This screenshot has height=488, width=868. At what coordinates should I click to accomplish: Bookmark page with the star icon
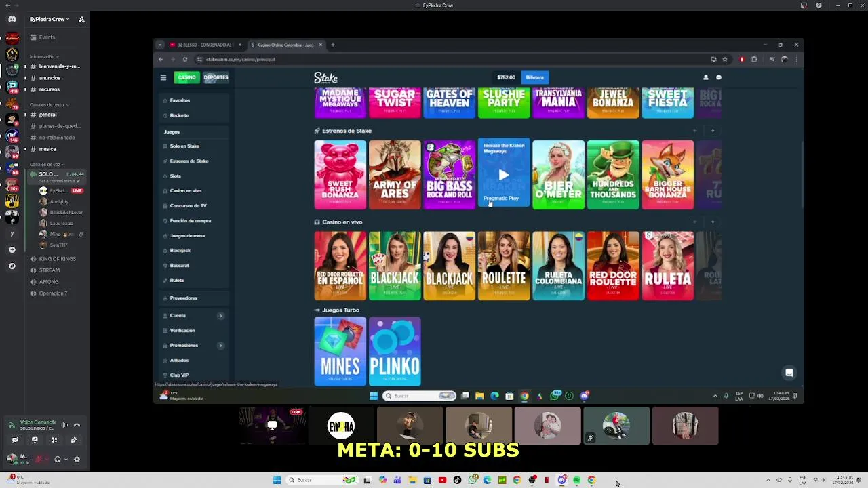tap(725, 59)
